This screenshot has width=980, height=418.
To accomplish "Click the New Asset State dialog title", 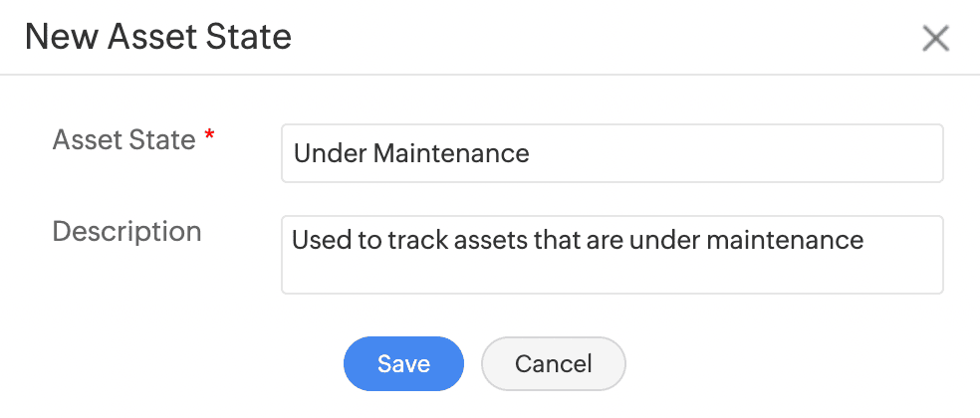I will pos(157,38).
